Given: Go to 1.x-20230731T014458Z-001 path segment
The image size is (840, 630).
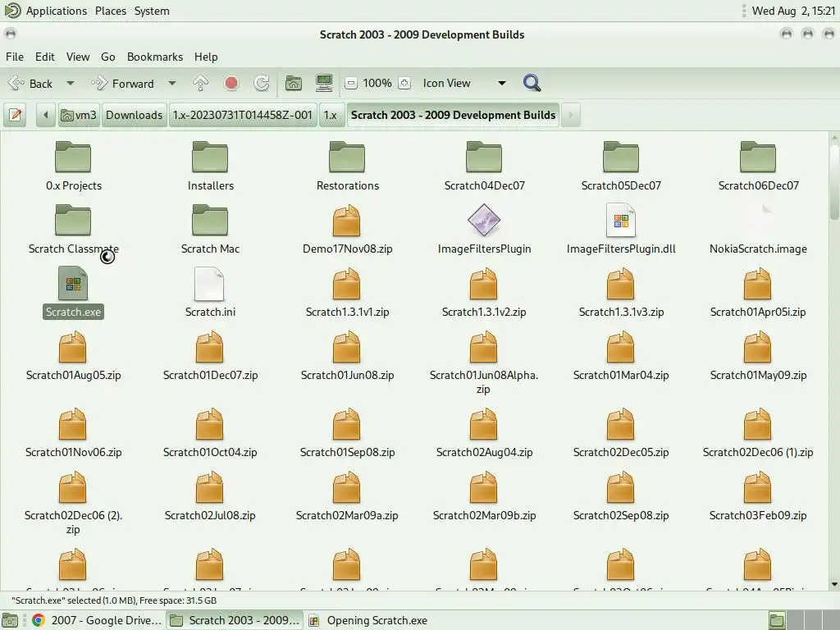Looking at the screenshot, I should 242,115.
